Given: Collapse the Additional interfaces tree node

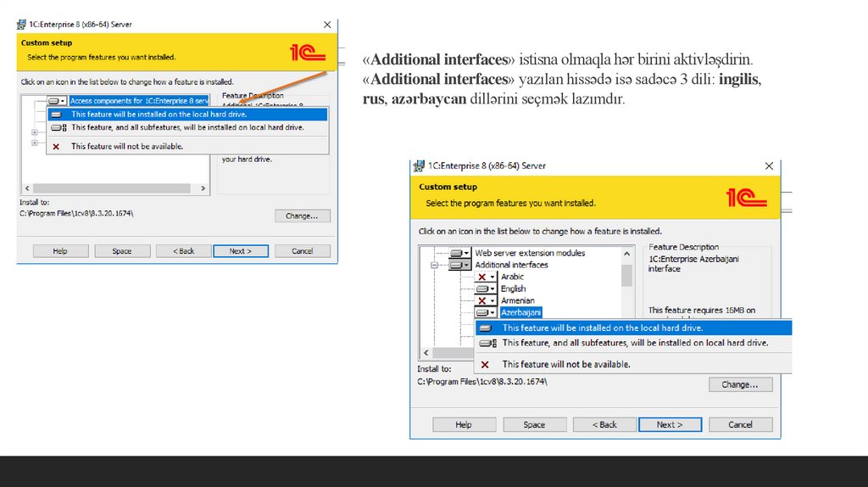Looking at the screenshot, I should tap(434, 265).
